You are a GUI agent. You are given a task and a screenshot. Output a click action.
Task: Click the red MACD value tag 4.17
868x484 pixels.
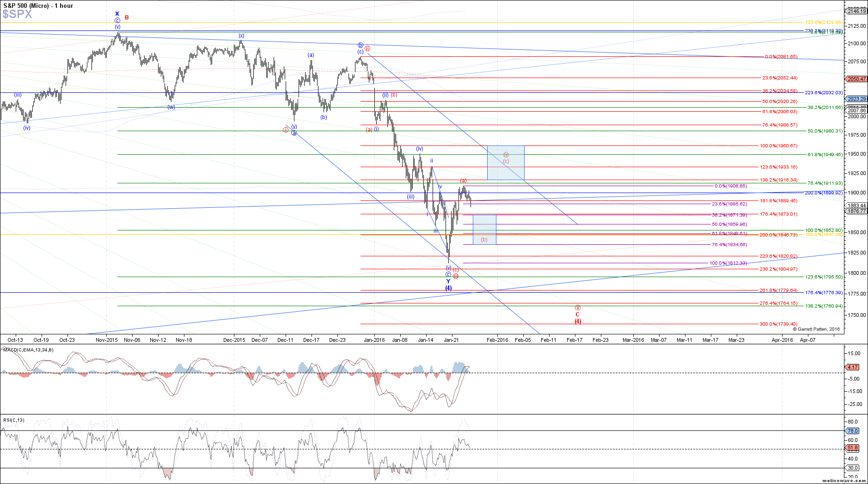(x=853, y=367)
